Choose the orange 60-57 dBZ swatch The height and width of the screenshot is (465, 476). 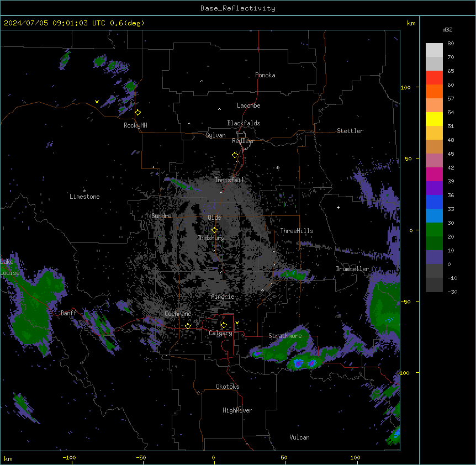(434, 91)
